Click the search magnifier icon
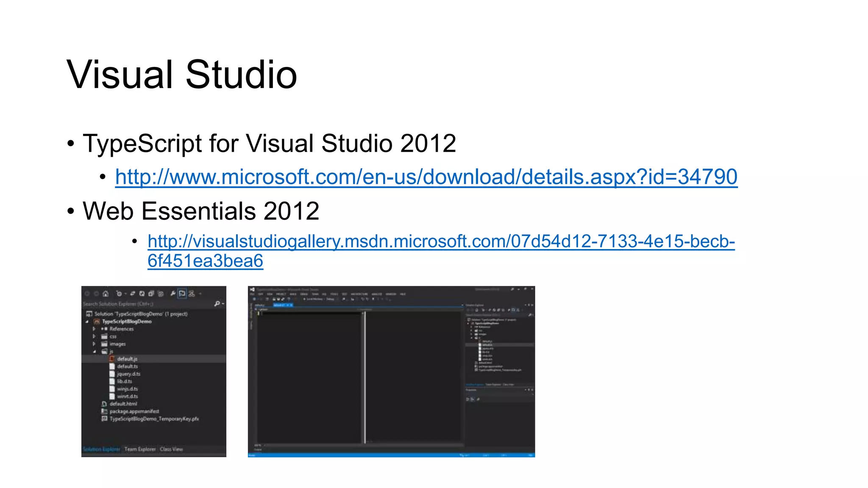The image size is (868, 488). coord(217,304)
